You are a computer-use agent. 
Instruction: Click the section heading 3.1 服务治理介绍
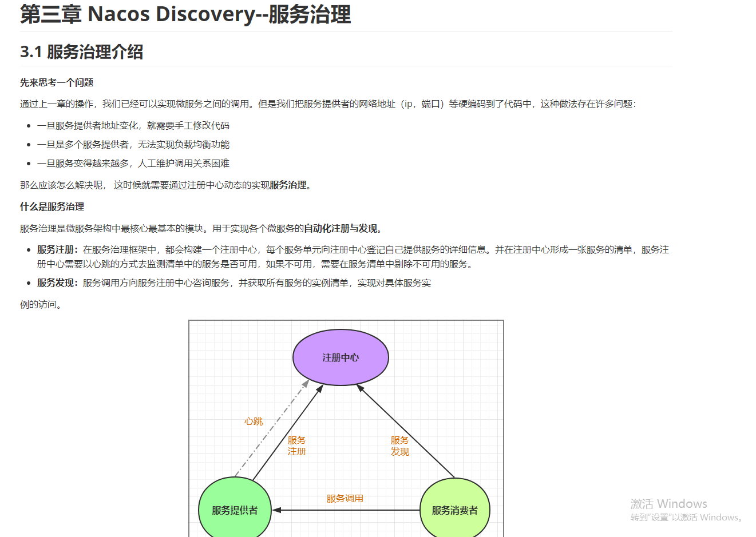[x=81, y=52]
